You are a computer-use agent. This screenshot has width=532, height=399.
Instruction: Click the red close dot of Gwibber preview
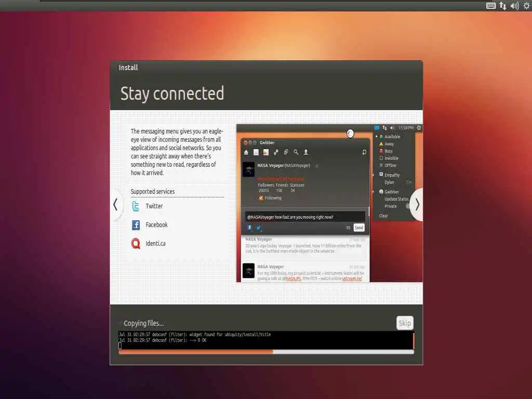coord(246,142)
